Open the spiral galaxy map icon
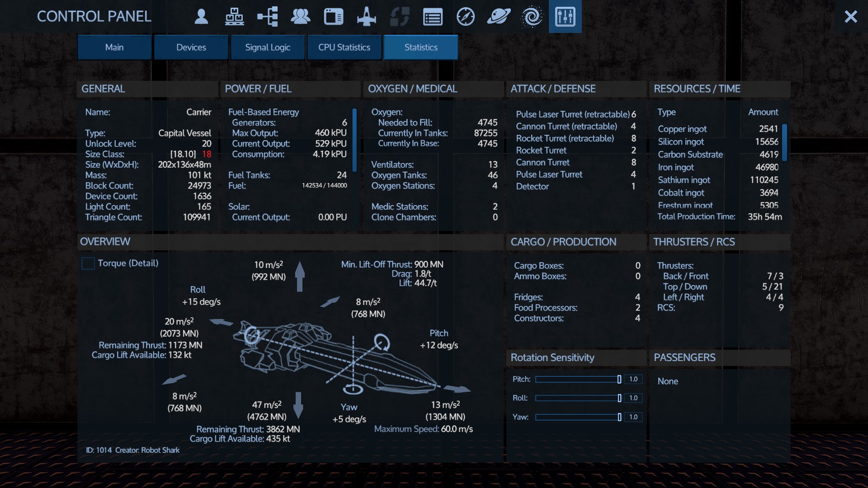Screen dimensions: 868x488 pyautogui.click(x=532, y=17)
